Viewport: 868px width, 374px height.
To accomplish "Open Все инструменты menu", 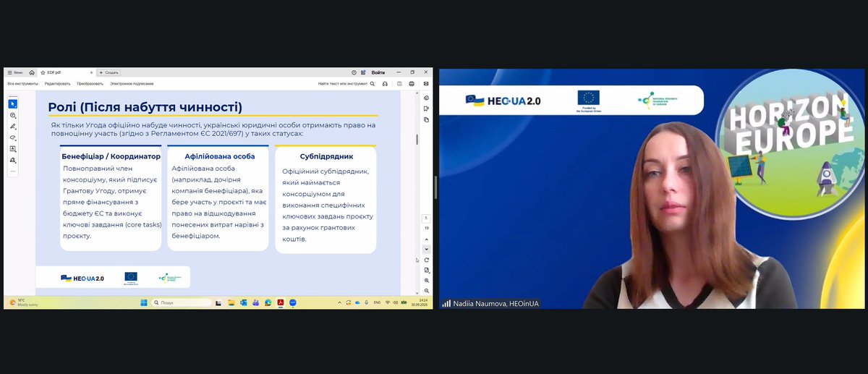I will 22,84.
